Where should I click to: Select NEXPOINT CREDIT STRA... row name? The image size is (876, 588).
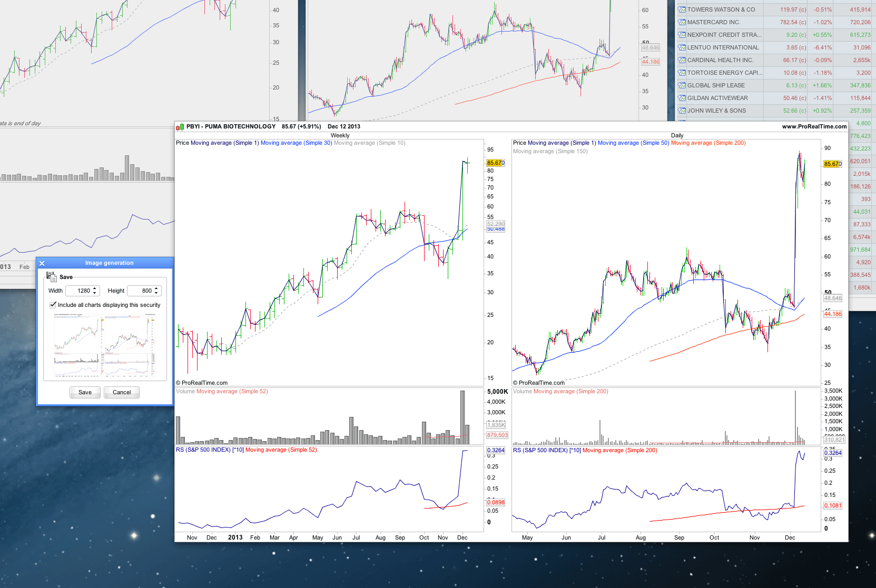click(724, 35)
